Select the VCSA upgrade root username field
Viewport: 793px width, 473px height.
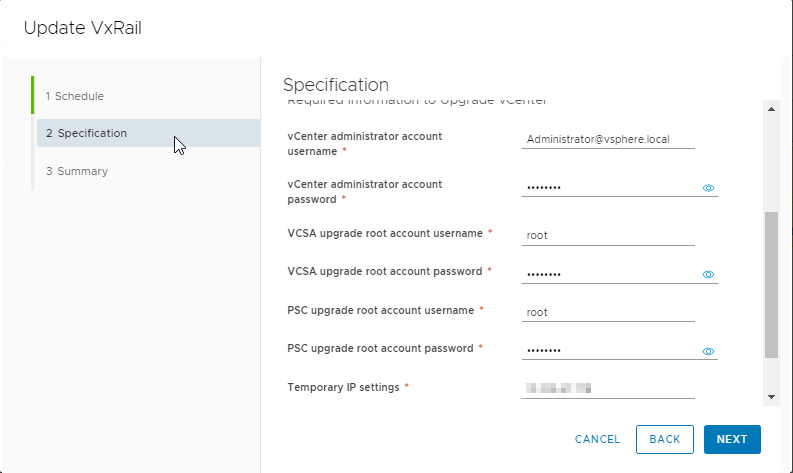click(607, 236)
